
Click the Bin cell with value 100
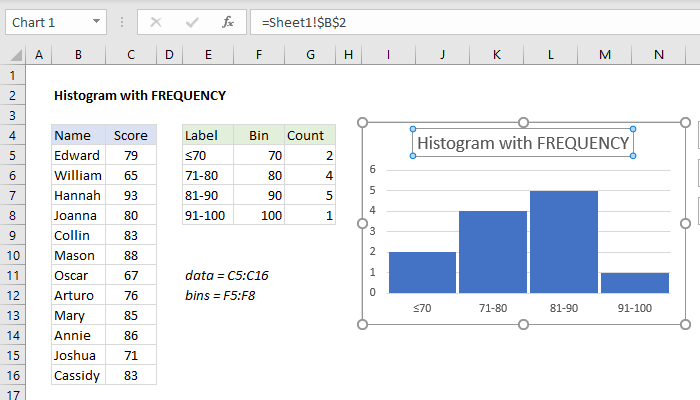click(x=259, y=216)
